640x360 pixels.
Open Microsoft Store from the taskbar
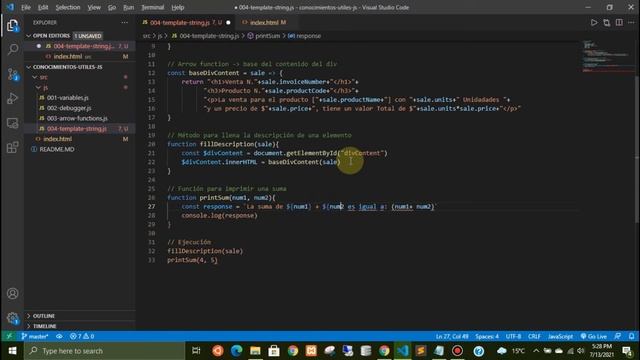[x=274, y=351]
